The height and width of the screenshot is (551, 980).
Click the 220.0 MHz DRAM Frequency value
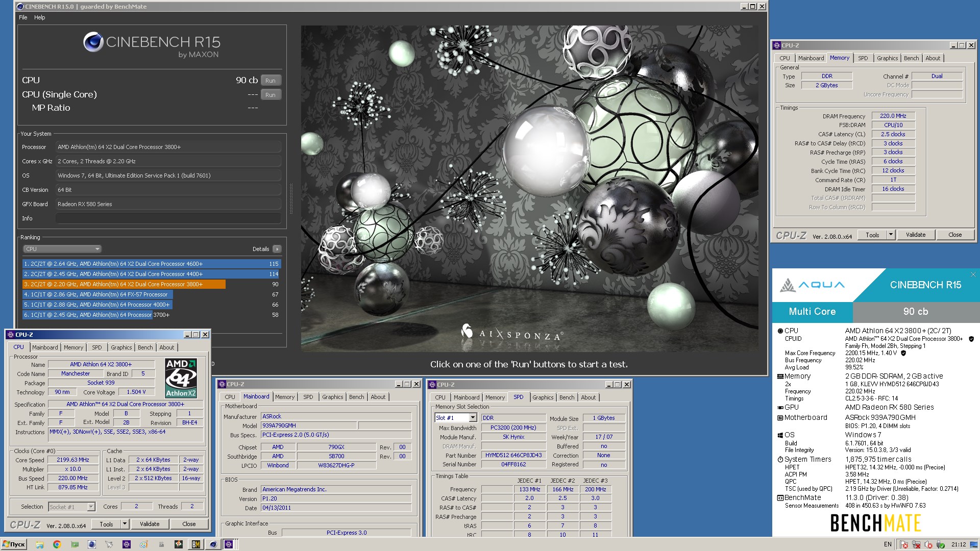click(x=893, y=116)
